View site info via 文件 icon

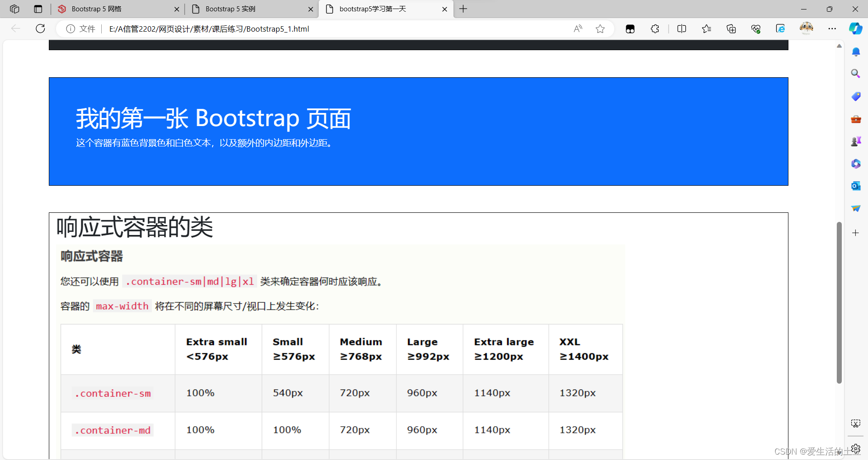(81, 29)
